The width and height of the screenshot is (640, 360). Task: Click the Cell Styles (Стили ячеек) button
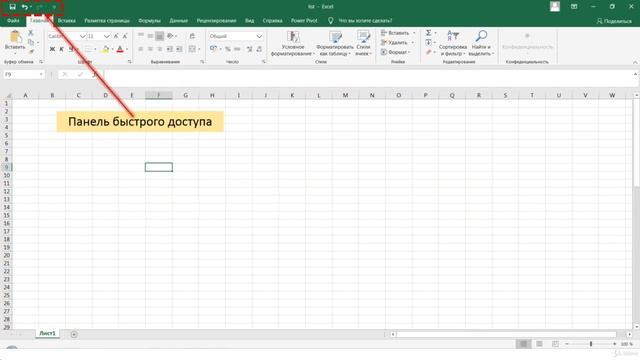point(363,43)
